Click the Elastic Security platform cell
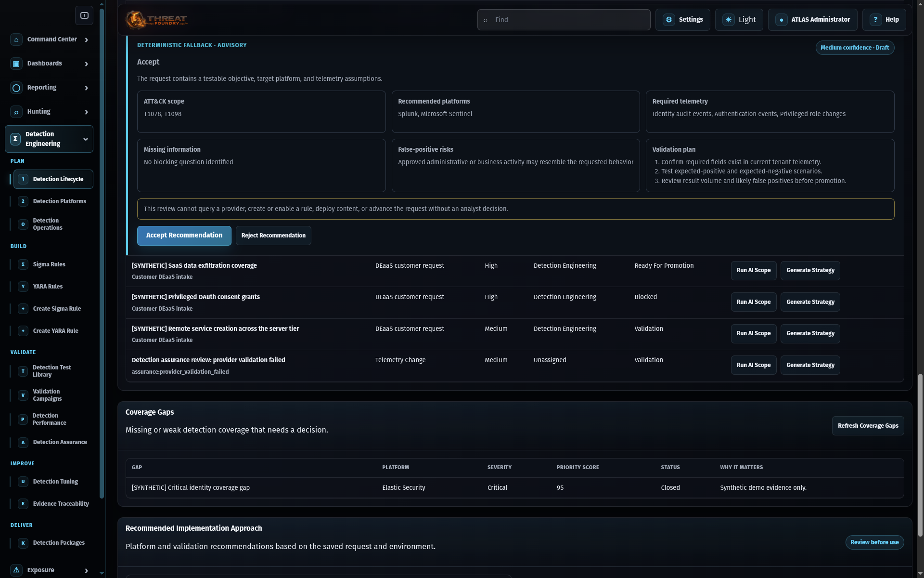The width and height of the screenshot is (924, 578). click(x=403, y=488)
